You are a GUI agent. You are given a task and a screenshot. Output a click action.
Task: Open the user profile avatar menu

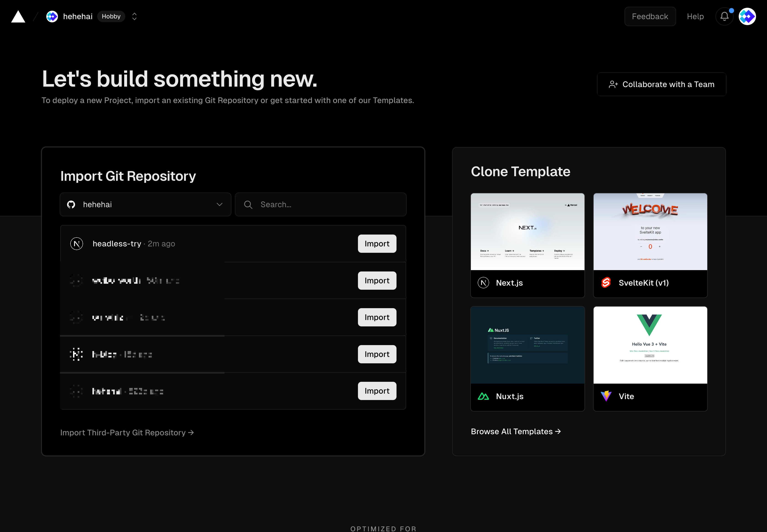(x=747, y=16)
